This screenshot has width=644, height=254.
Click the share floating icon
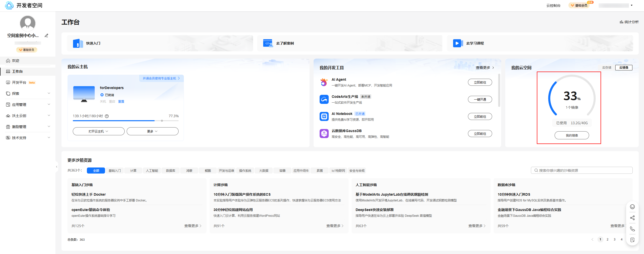pyautogui.click(x=632, y=218)
